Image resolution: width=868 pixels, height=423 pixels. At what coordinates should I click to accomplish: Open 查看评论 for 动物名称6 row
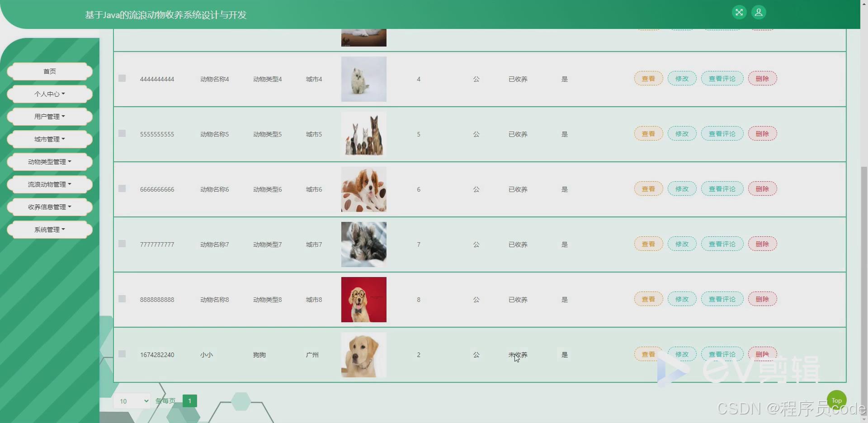coord(722,189)
